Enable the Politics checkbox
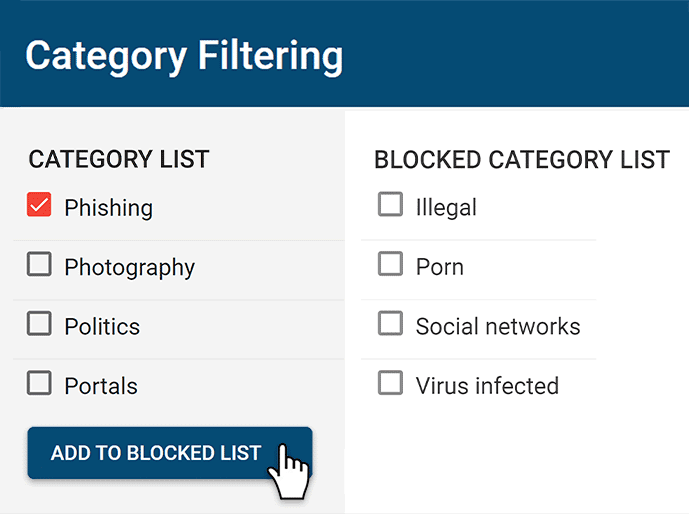Image resolution: width=689 pixels, height=514 pixels. click(39, 324)
